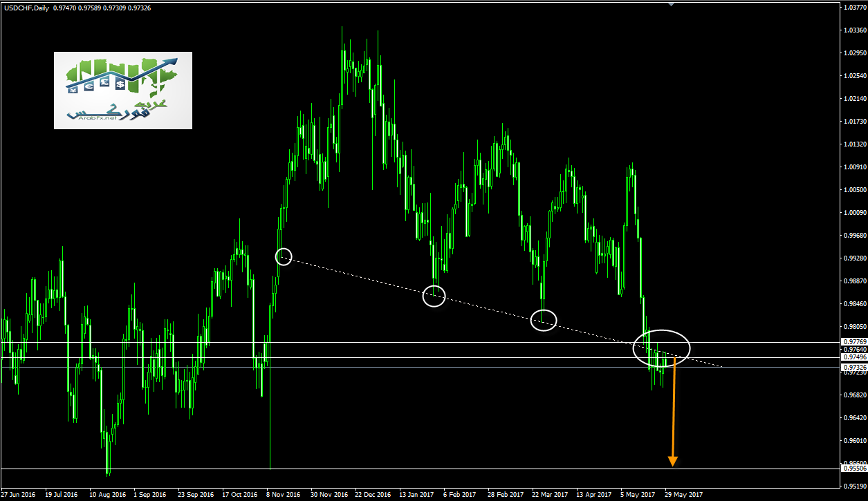
Task: Click the 0.96420 price scale label
Action: pos(856,418)
